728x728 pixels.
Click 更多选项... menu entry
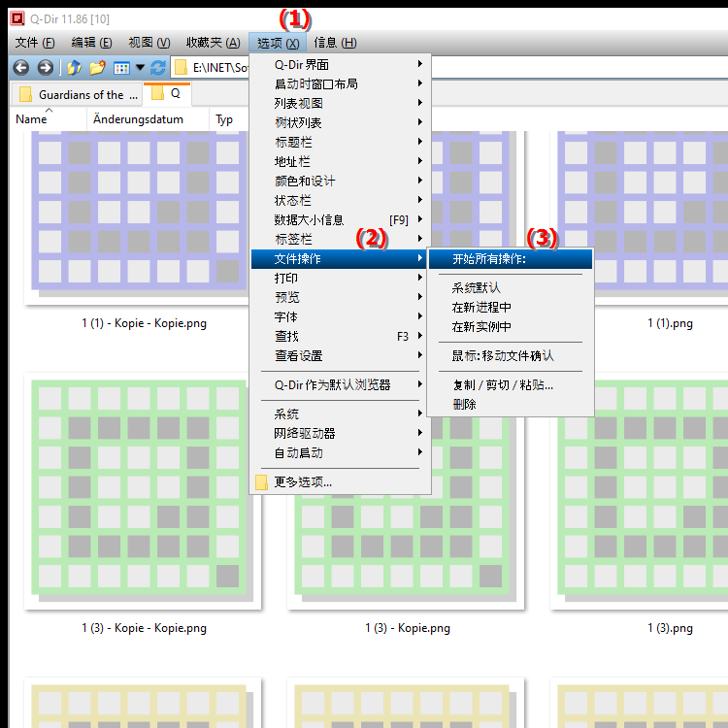coord(340,482)
